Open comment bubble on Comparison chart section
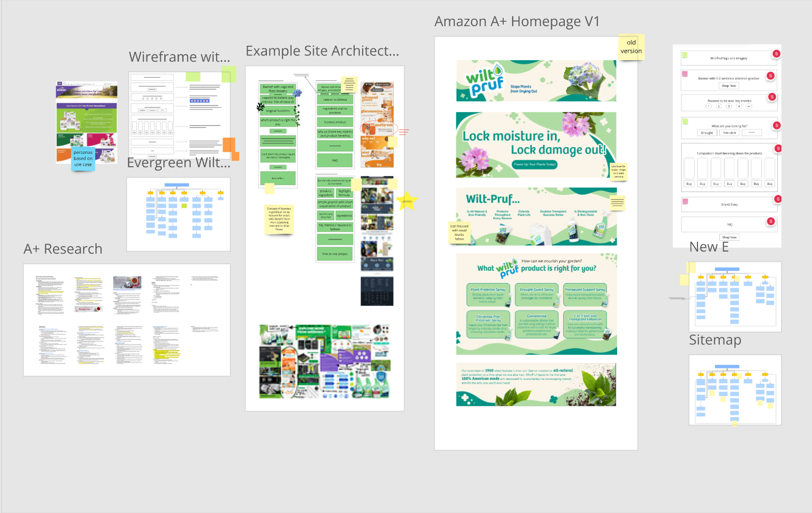Viewport: 812px width, 513px height. (778, 148)
